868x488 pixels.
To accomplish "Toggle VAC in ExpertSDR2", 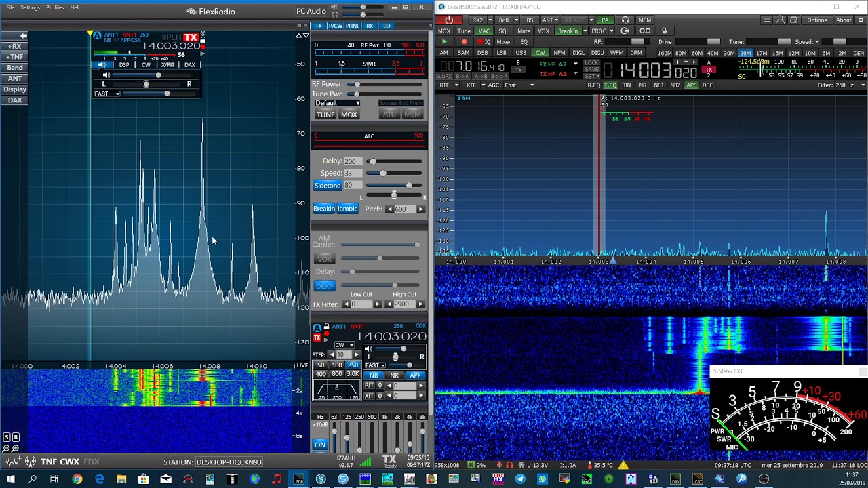I will pyautogui.click(x=484, y=31).
